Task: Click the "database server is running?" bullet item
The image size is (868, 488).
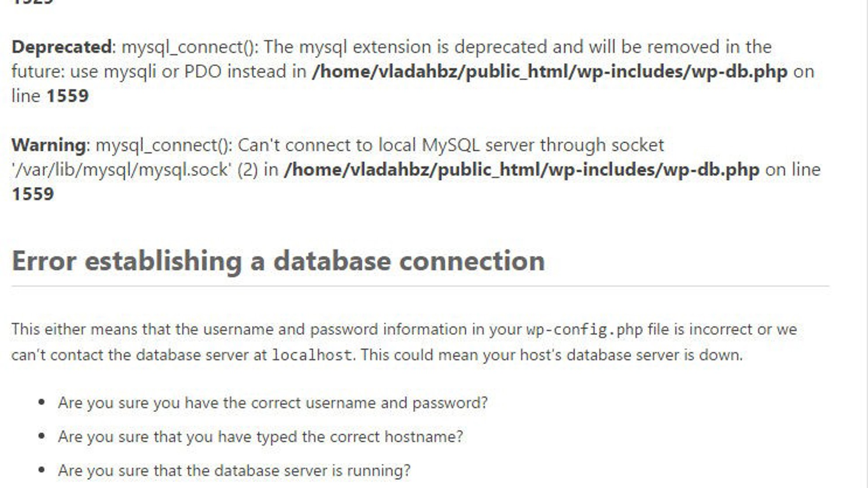Action: 234,470
